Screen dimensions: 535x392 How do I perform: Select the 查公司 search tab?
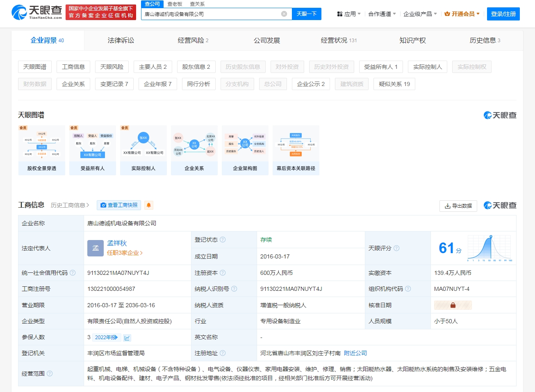click(x=152, y=4)
